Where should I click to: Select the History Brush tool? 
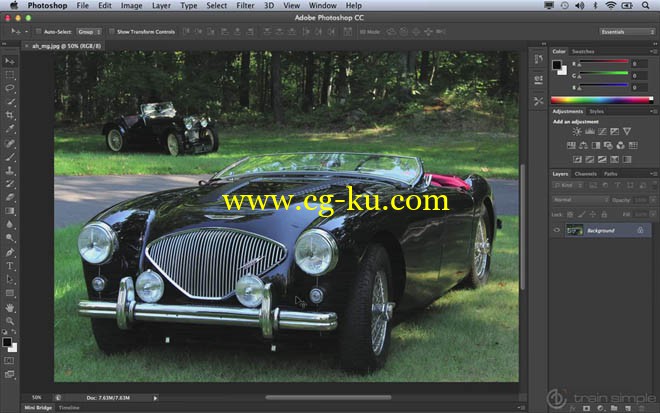click(10, 184)
